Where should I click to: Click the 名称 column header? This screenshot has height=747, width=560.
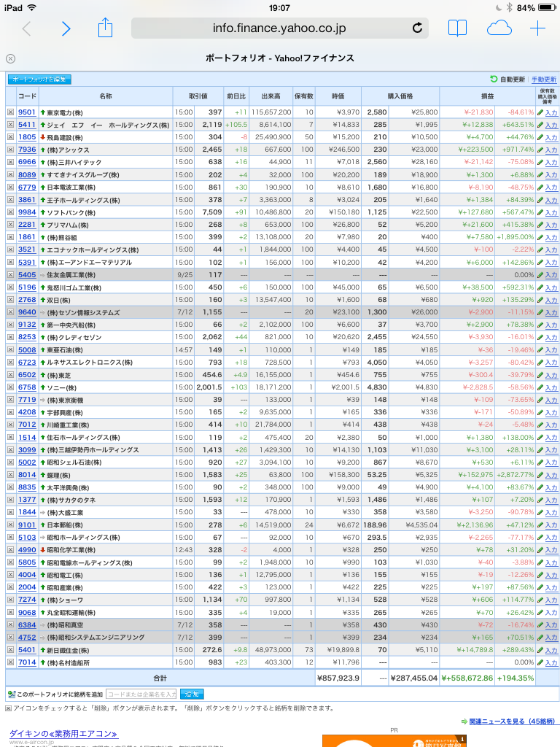(106, 96)
